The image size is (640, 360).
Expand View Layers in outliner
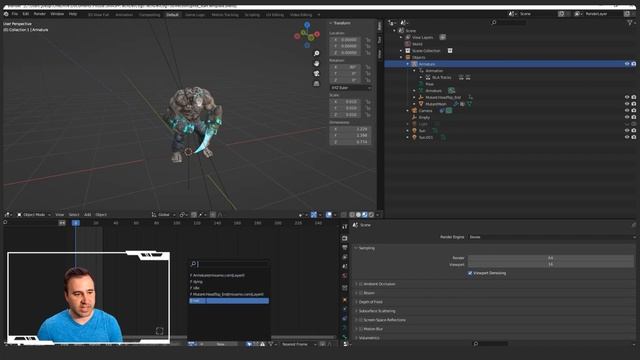(x=401, y=38)
